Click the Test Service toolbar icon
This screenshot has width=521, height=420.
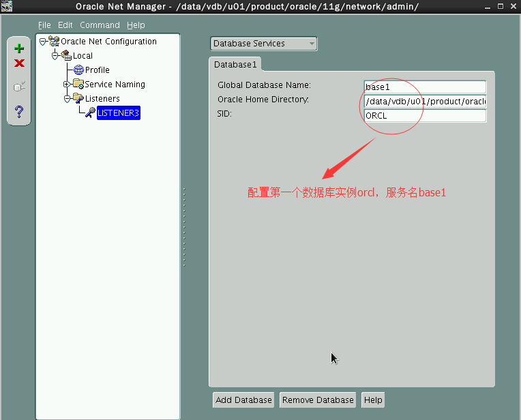coord(19,87)
